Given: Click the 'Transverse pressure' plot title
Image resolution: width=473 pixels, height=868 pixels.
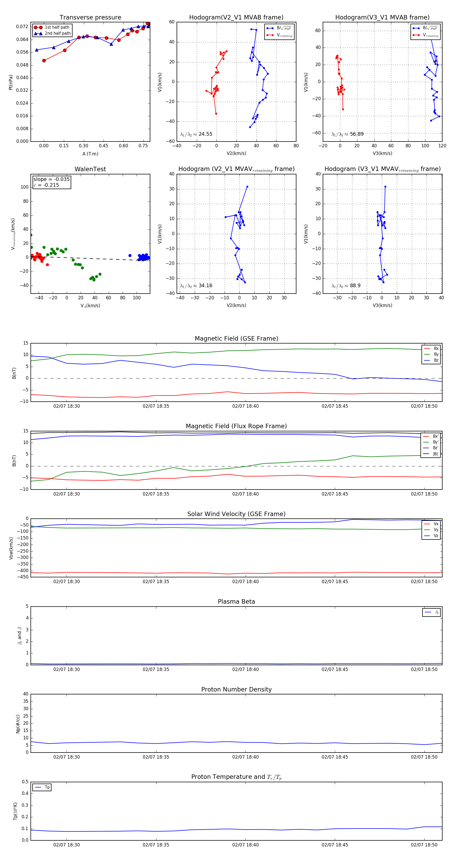Looking at the screenshot, I should [x=90, y=18].
